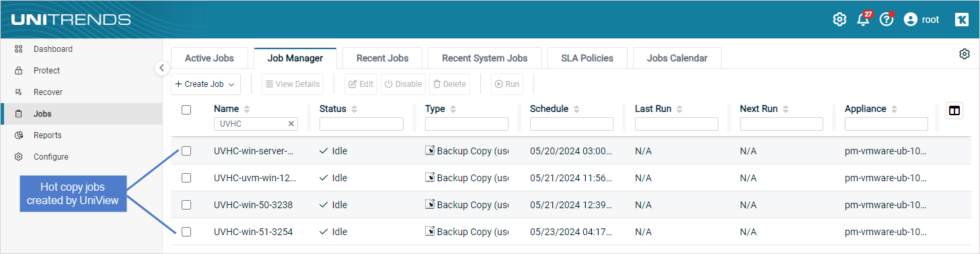This screenshot has width=980, height=254.
Task: Collapse the sidebar with the chevron button
Action: click(x=161, y=68)
